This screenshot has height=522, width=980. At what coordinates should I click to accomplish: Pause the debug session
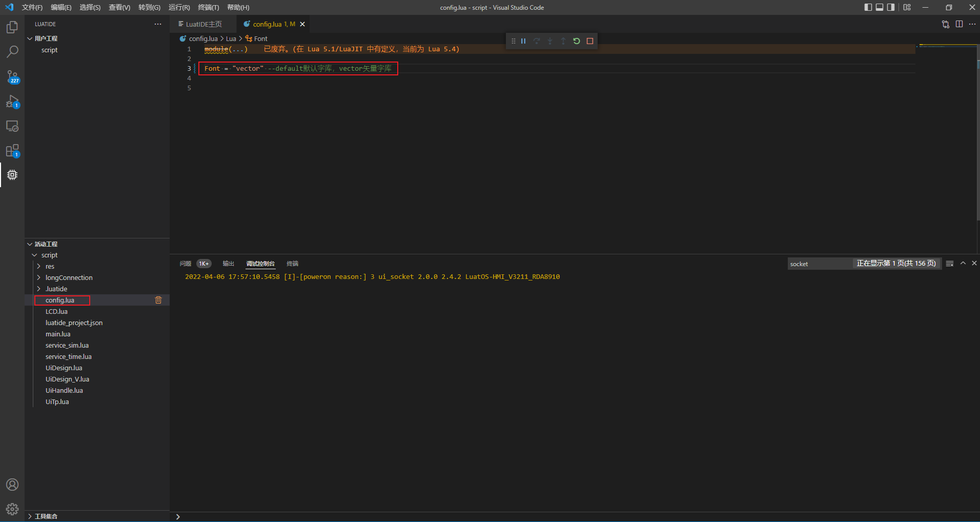tap(523, 41)
